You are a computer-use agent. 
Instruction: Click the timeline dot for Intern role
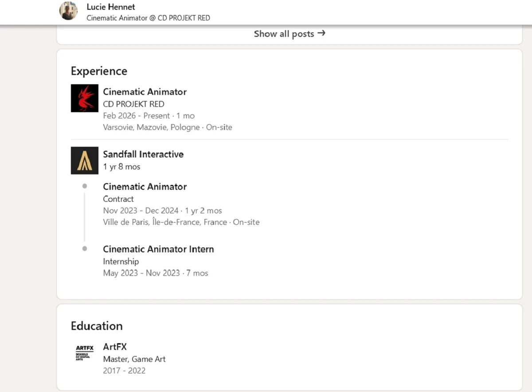(x=85, y=249)
